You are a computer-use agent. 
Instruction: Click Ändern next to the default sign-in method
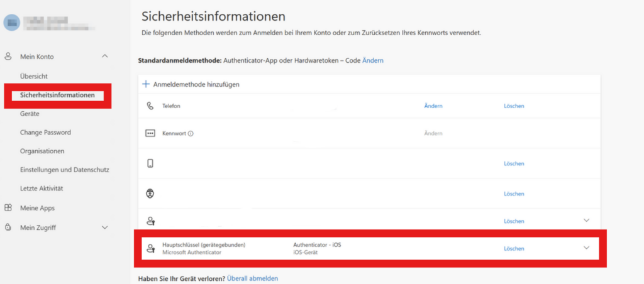(373, 60)
